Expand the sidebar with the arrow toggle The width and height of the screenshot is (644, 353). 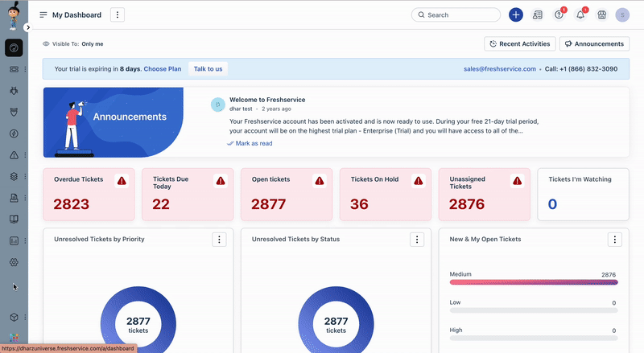coord(27,27)
